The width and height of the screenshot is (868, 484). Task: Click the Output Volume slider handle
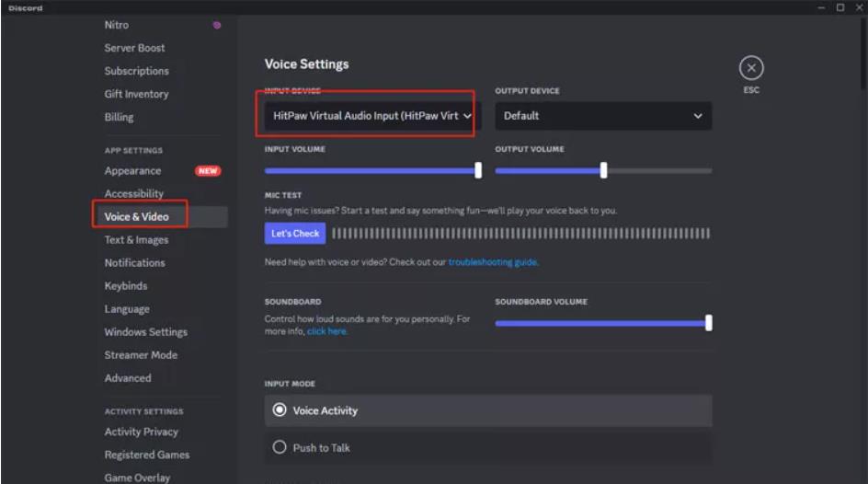(603, 170)
